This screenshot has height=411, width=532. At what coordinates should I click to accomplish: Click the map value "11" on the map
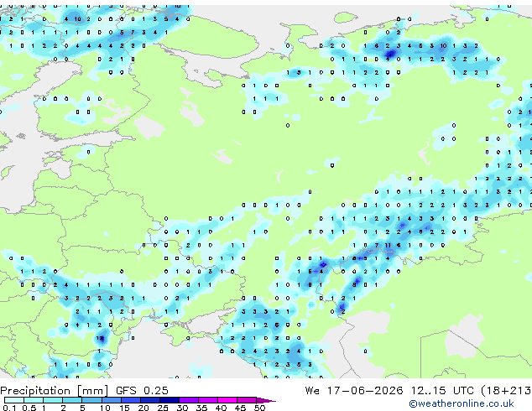(388, 245)
